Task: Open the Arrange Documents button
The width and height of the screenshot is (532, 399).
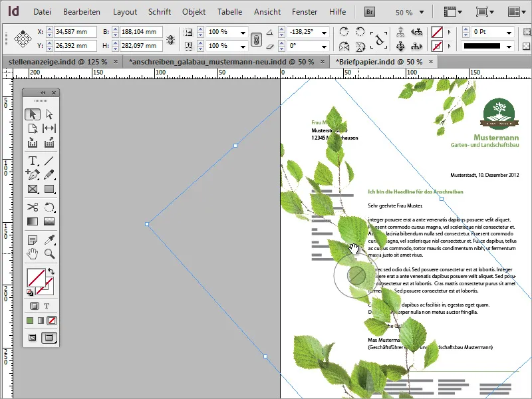Action: click(x=517, y=12)
